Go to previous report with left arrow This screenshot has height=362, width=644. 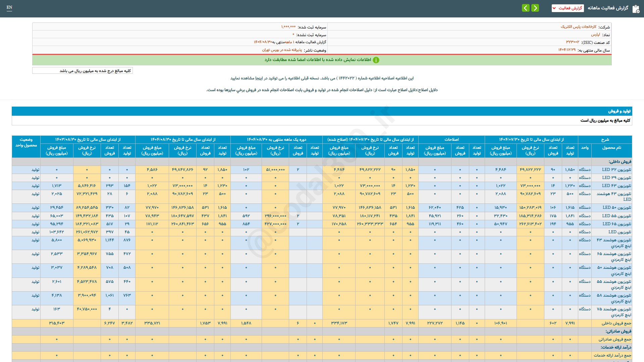[x=526, y=8]
